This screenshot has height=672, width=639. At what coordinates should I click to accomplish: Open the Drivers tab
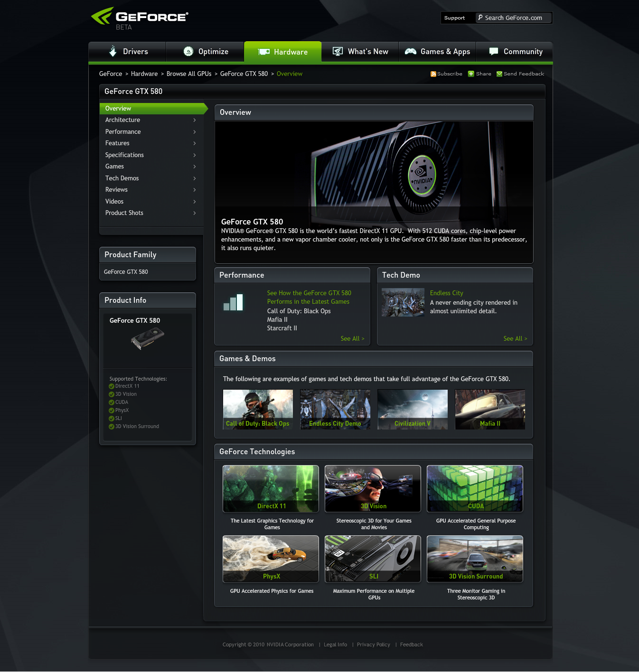(127, 52)
